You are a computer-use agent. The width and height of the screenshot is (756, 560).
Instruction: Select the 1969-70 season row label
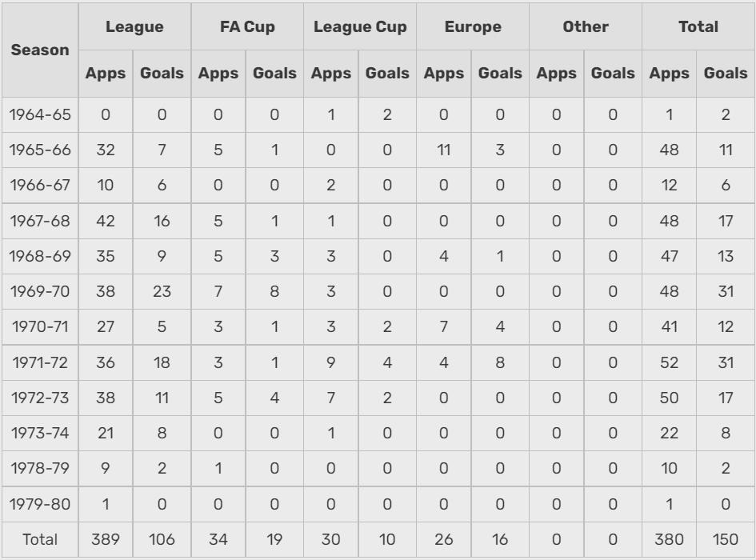(x=39, y=291)
